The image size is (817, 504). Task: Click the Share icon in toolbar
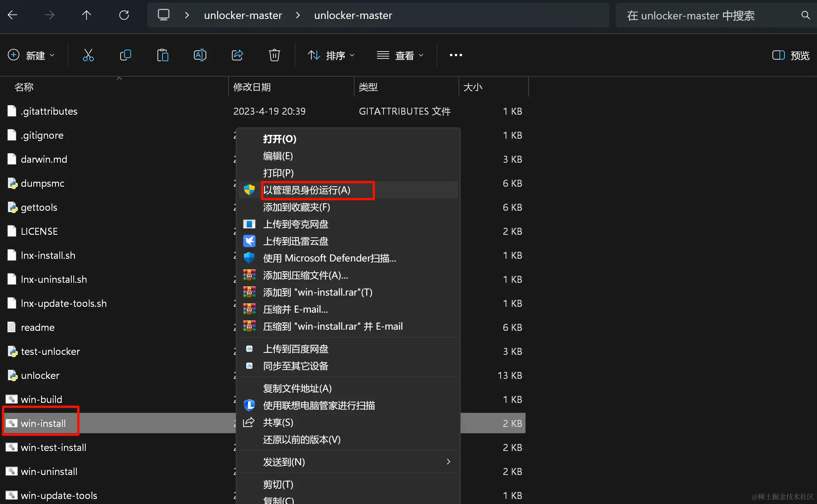pos(237,55)
